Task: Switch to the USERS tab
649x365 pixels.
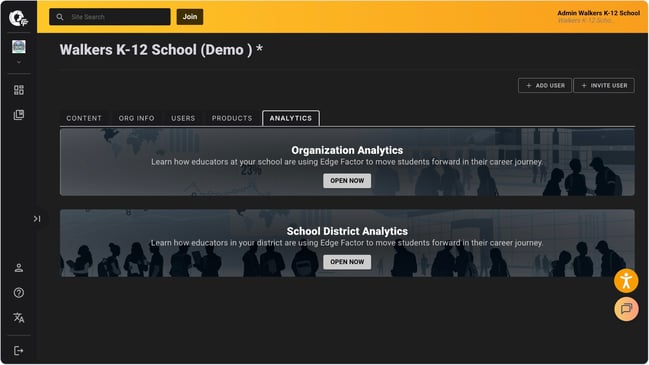Action: [183, 118]
